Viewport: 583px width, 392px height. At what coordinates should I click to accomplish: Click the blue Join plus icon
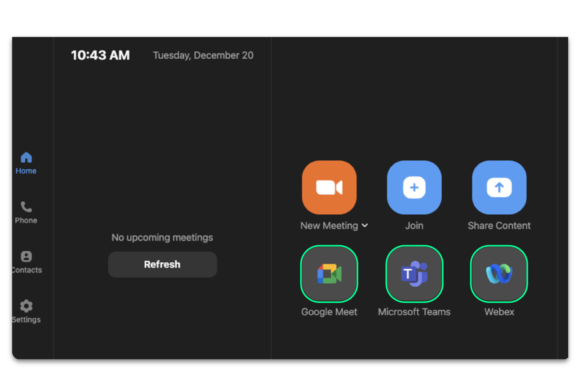(414, 188)
